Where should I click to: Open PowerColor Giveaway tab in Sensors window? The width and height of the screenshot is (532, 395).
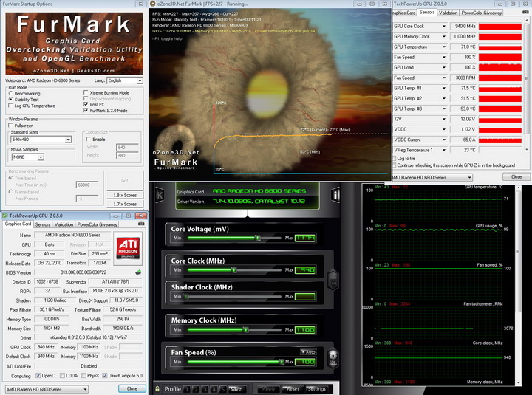[x=482, y=13]
